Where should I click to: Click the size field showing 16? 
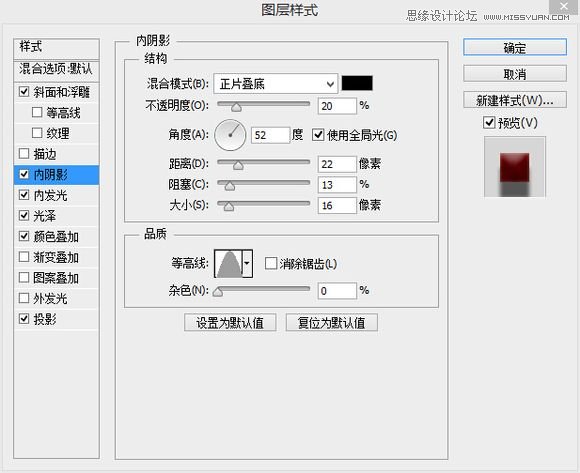pyautogui.click(x=337, y=205)
